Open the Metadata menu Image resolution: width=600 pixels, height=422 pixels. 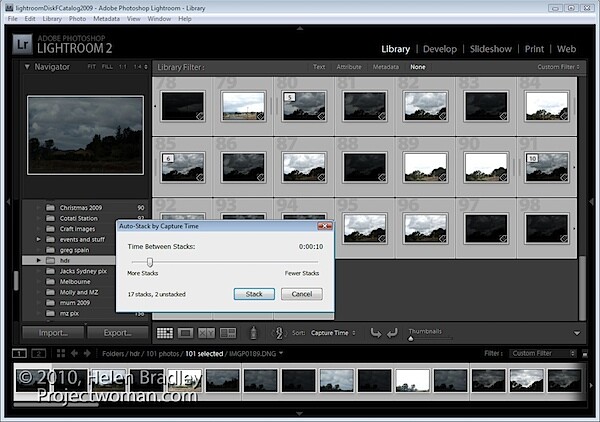tap(106, 19)
